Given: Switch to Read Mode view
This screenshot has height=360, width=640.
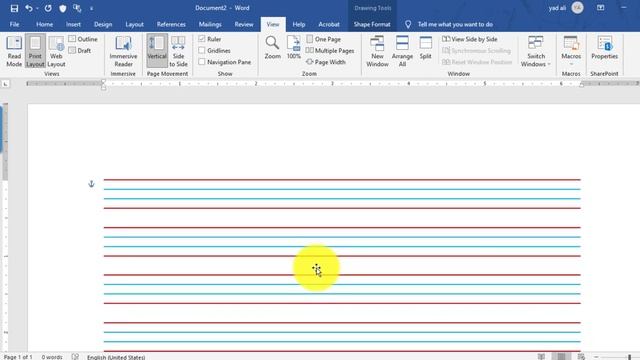Looking at the screenshot, I should point(14,51).
